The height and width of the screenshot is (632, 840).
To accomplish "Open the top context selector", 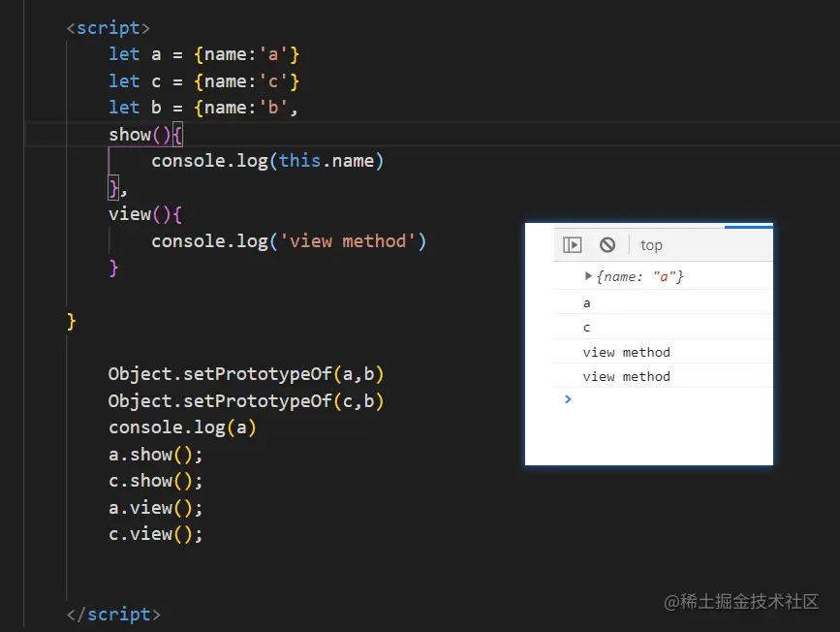I will coord(651,245).
